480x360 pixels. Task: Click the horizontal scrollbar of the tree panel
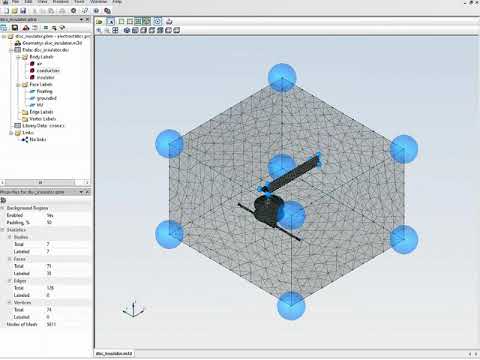tap(40, 182)
